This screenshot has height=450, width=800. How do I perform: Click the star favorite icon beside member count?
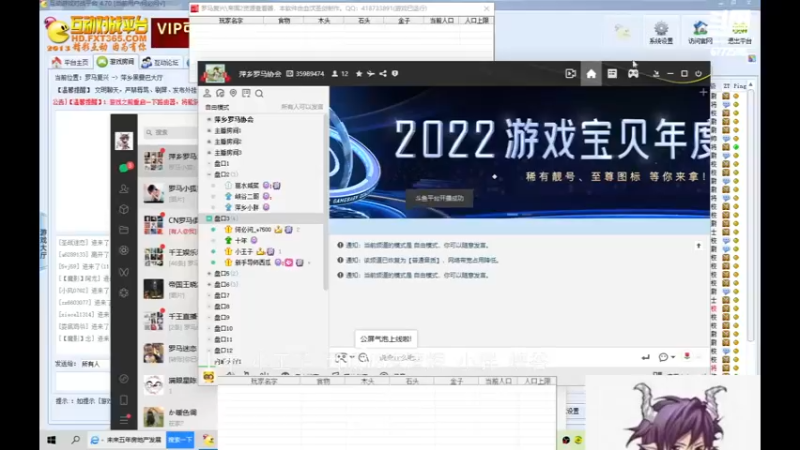coord(359,73)
